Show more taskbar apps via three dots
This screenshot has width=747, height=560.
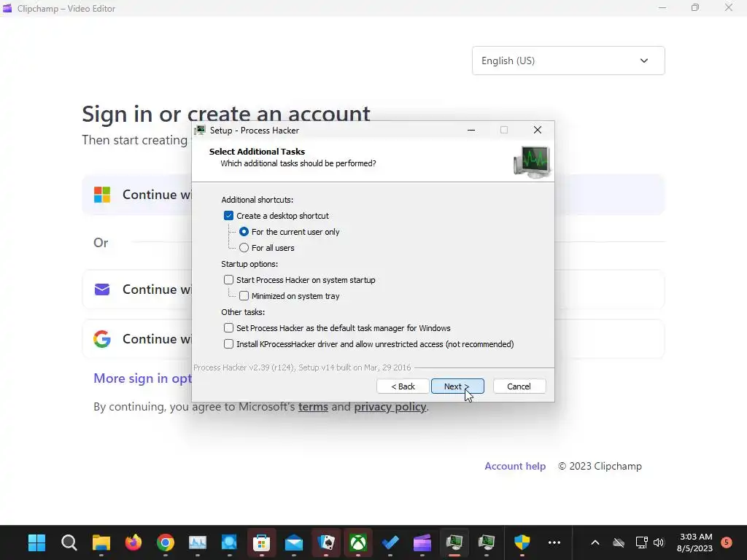(554, 542)
